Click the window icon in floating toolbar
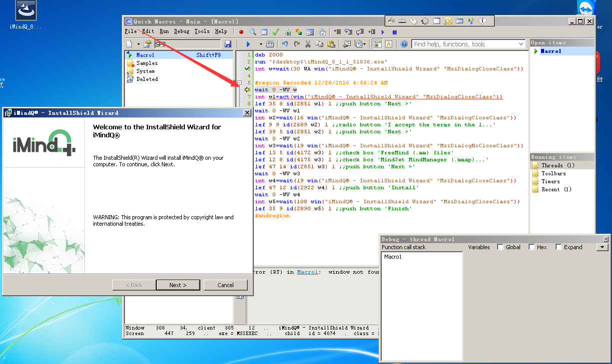 click(x=437, y=21)
